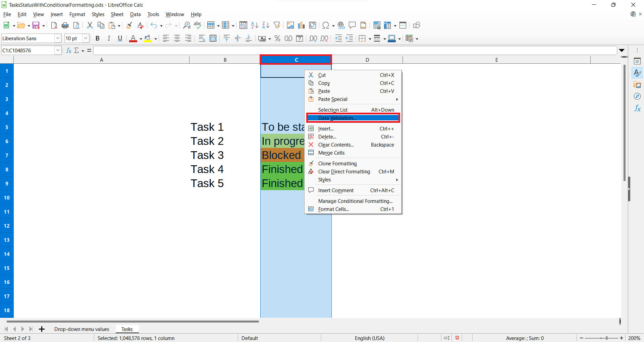Click the Merge and Center Cells icon

click(213, 39)
